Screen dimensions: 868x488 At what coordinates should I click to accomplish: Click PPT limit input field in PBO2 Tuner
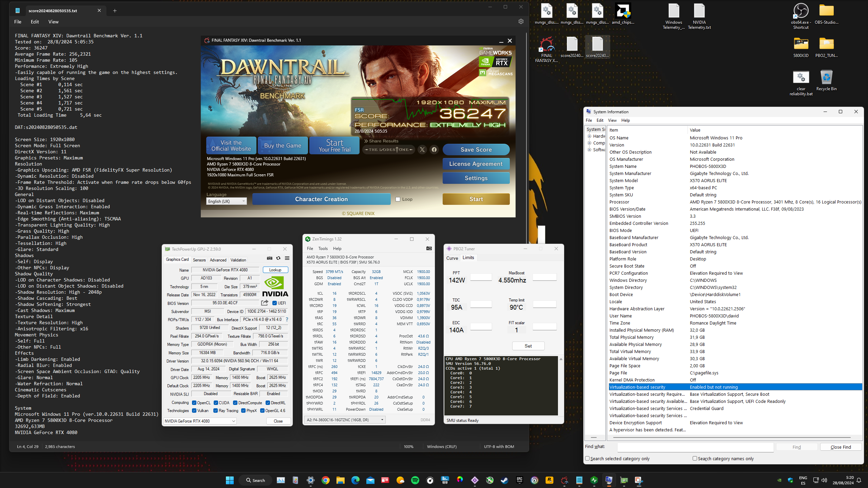481,277
